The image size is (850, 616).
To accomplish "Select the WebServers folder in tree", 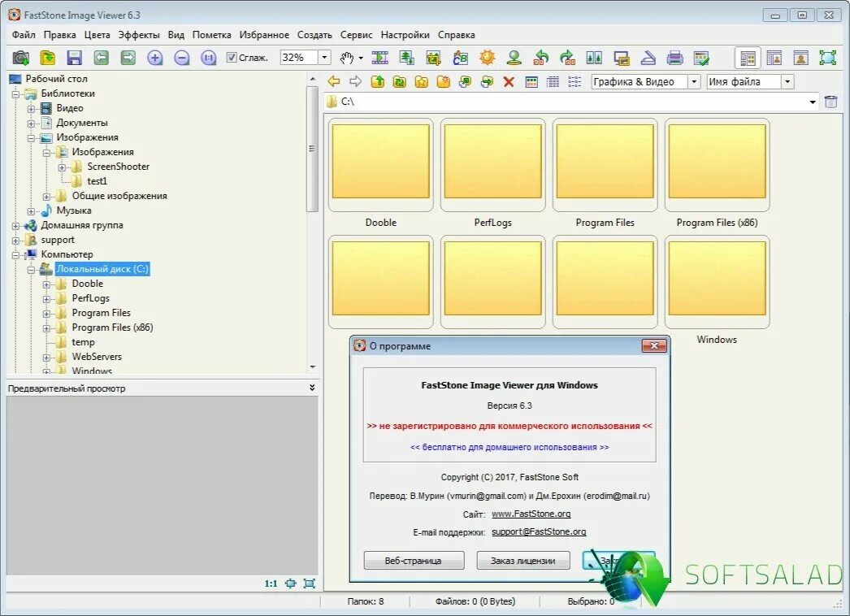I will (97, 357).
